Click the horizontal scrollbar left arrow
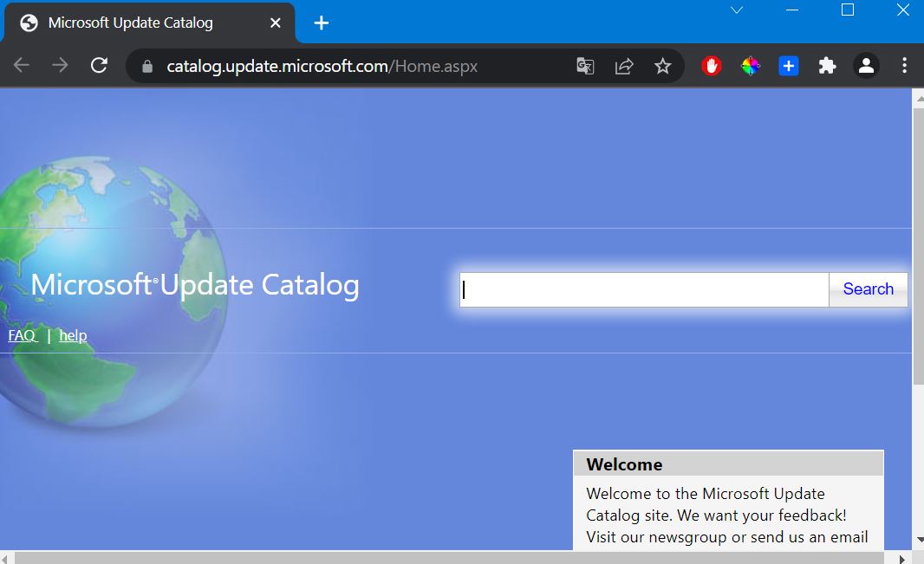The image size is (924, 564). click(4, 558)
